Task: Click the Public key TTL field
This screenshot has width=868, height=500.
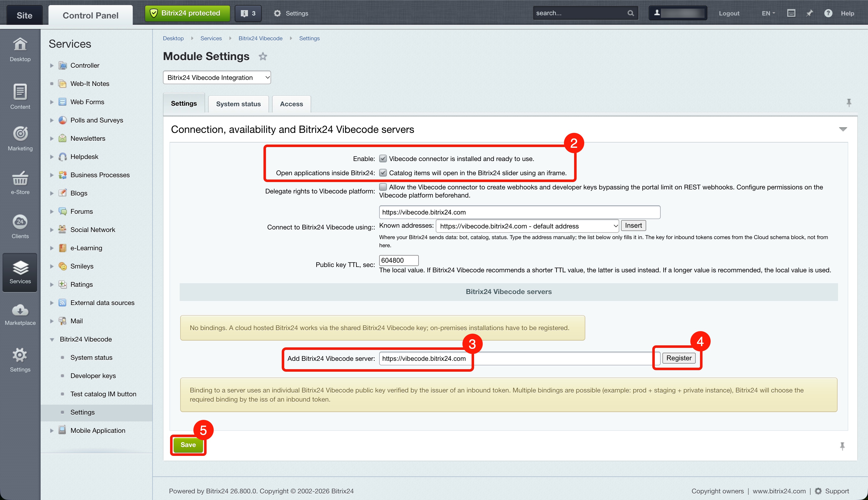Action: (x=399, y=260)
